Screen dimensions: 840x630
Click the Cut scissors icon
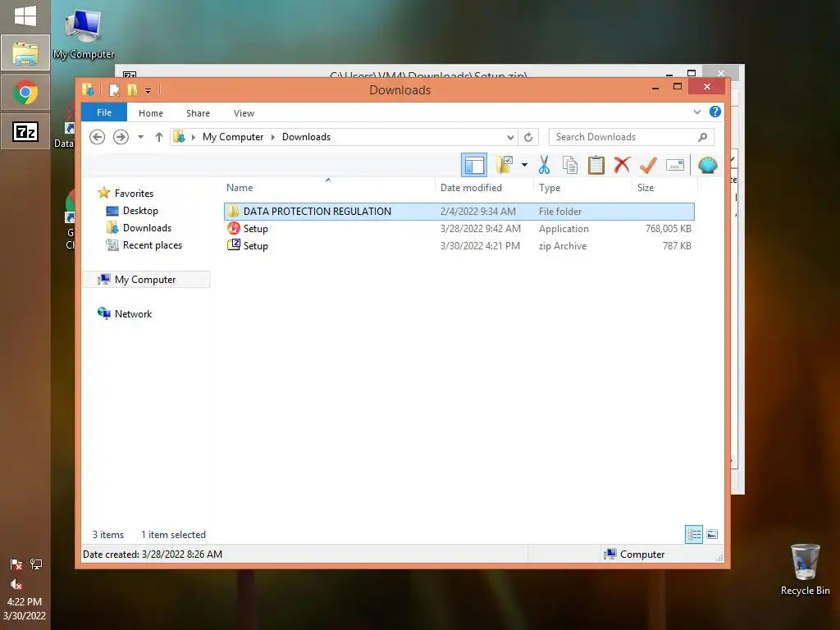545,165
